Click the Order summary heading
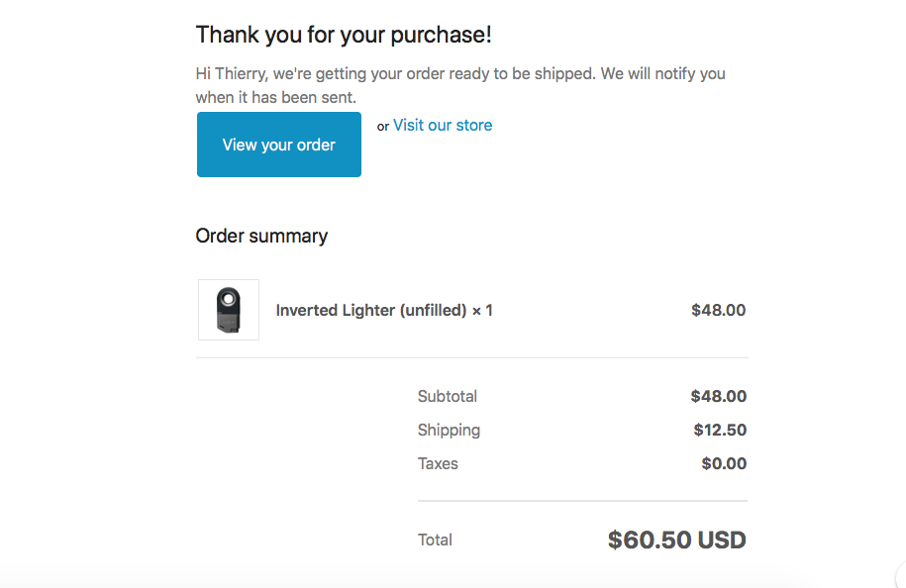The width and height of the screenshot is (906, 588). tap(261, 237)
